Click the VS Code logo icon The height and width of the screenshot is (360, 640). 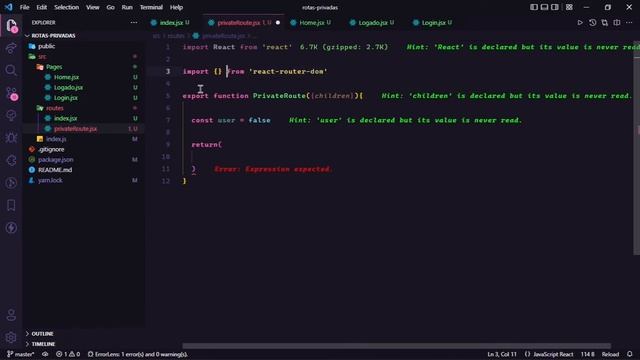pos(9,7)
